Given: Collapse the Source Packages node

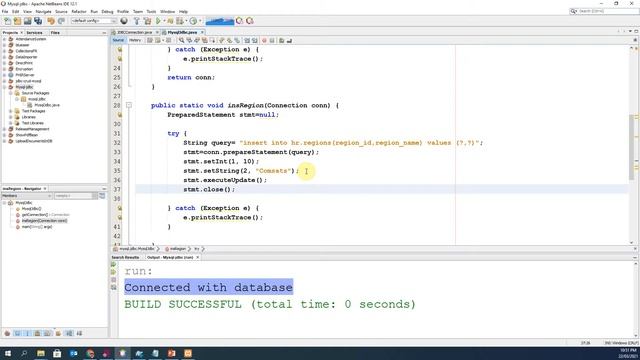Looking at the screenshot, I should pyautogui.click(x=11, y=93).
